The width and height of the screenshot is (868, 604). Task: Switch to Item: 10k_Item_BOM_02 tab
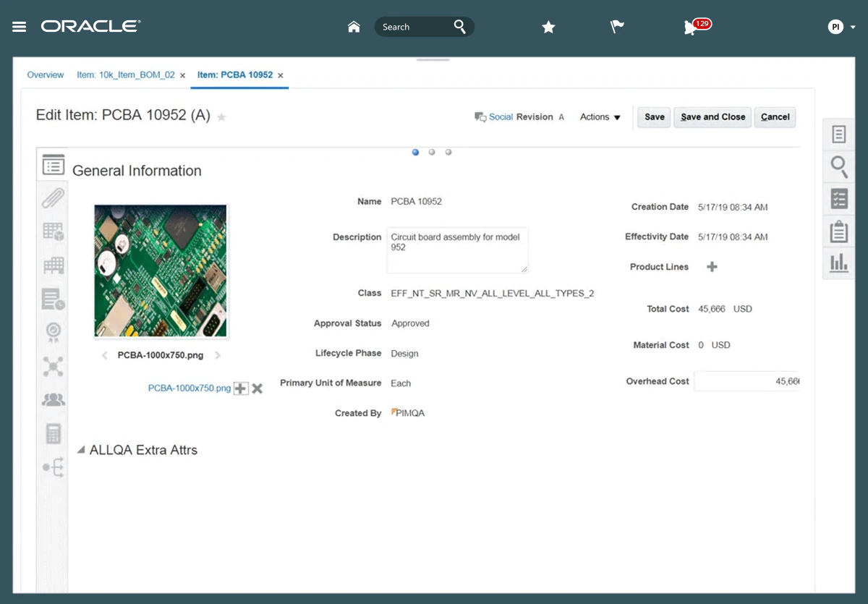126,75
